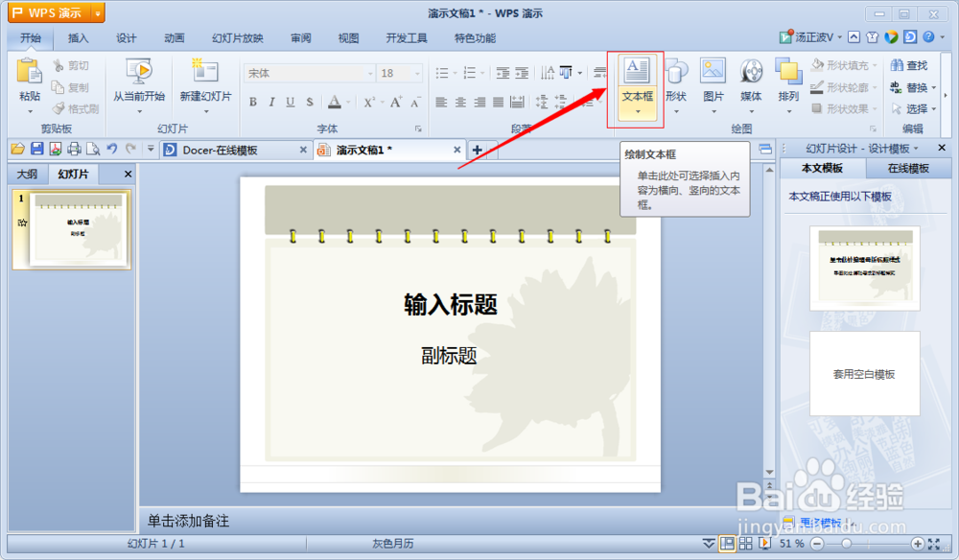This screenshot has width=959, height=560.
Task: Switch to slide sorter view icon
Action: (x=745, y=544)
